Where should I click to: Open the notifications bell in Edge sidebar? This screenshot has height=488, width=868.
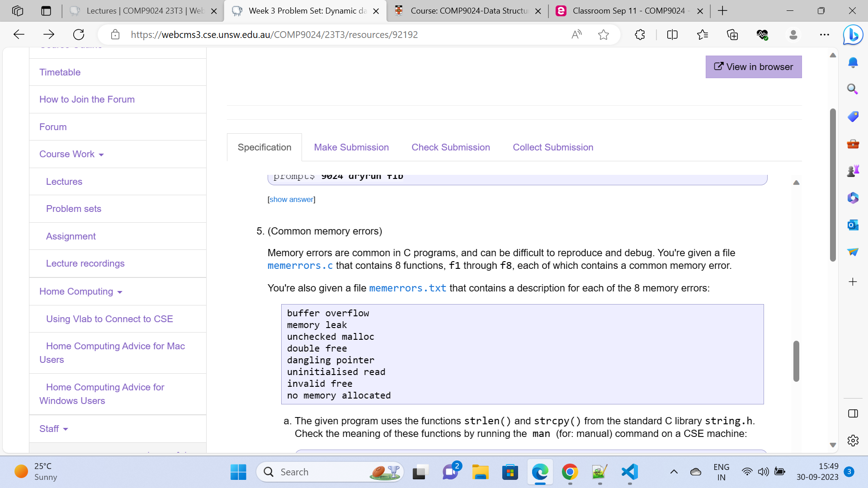[853, 62]
